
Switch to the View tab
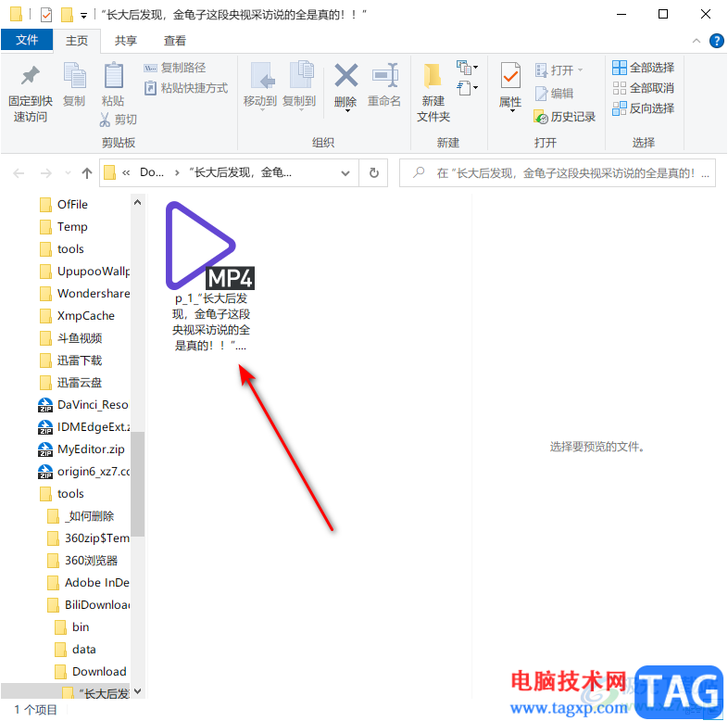click(174, 41)
